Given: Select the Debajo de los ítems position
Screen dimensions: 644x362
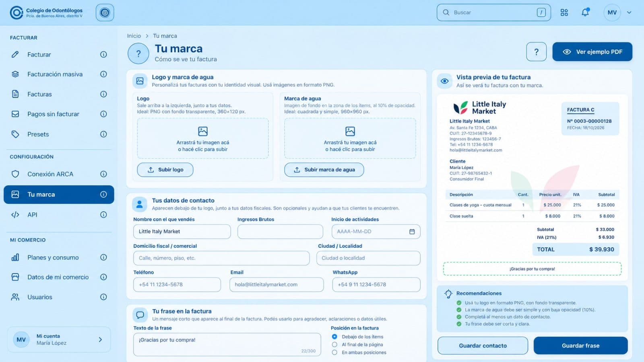Looking at the screenshot, I should pyautogui.click(x=334, y=337).
